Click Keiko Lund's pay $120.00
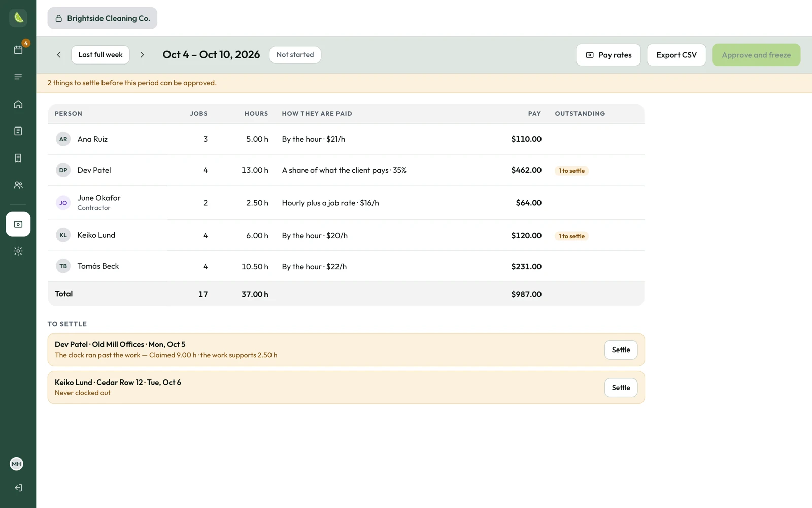This screenshot has height=508, width=812. (526, 236)
